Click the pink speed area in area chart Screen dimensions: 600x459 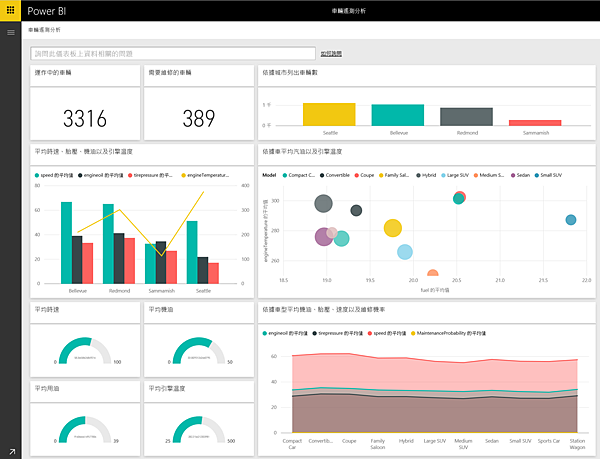434,375
